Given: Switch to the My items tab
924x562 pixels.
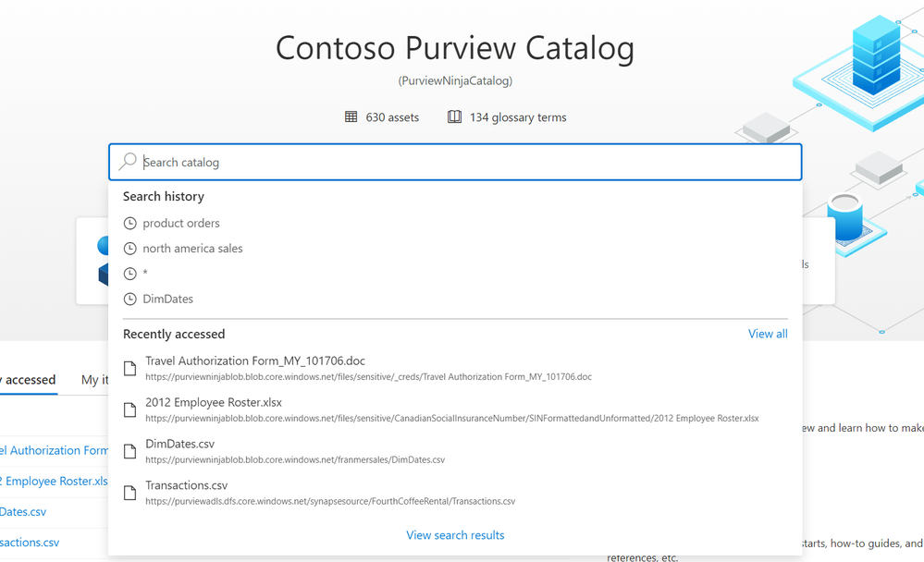Looking at the screenshot, I should coord(95,380).
